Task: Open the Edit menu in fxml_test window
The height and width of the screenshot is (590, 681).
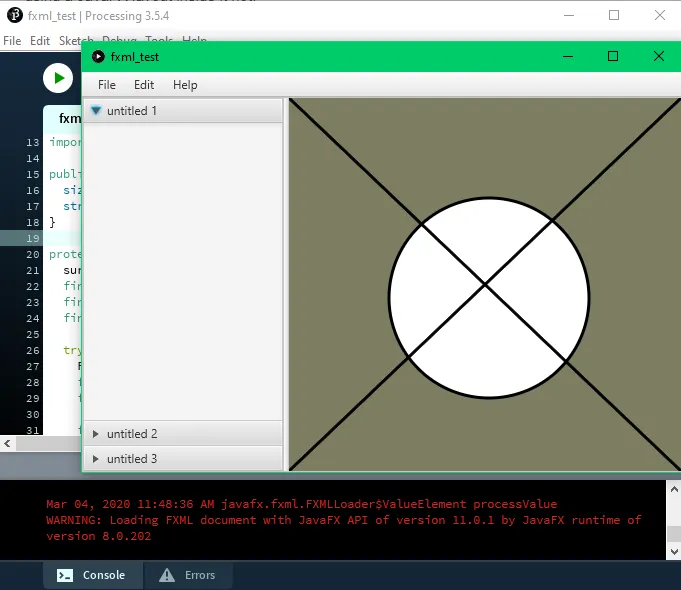Action: pyautogui.click(x=144, y=85)
